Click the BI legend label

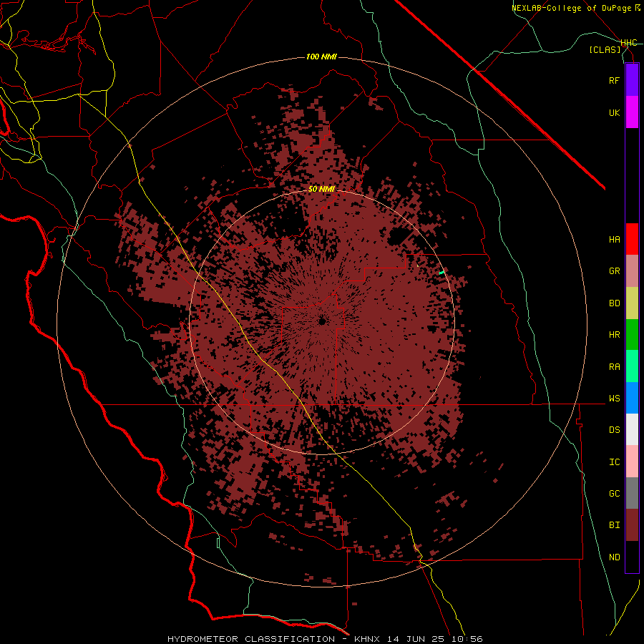click(614, 525)
